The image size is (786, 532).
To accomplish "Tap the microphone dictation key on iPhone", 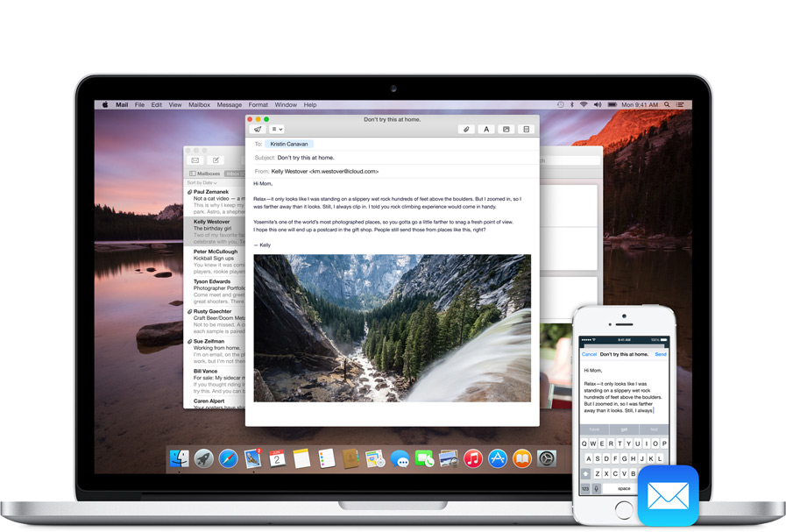I will (597, 488).
